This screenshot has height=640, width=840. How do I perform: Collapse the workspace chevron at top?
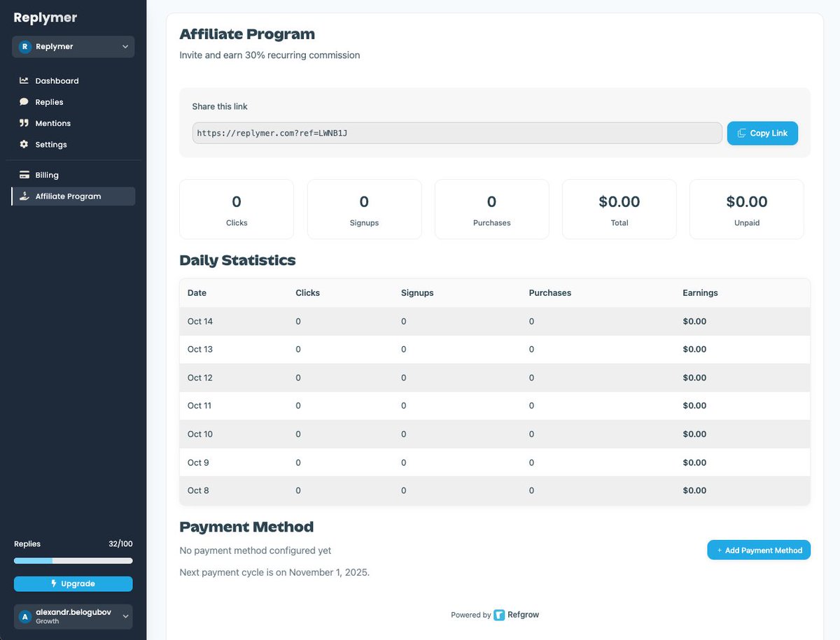pyautogui.click(x=125, y=46)
